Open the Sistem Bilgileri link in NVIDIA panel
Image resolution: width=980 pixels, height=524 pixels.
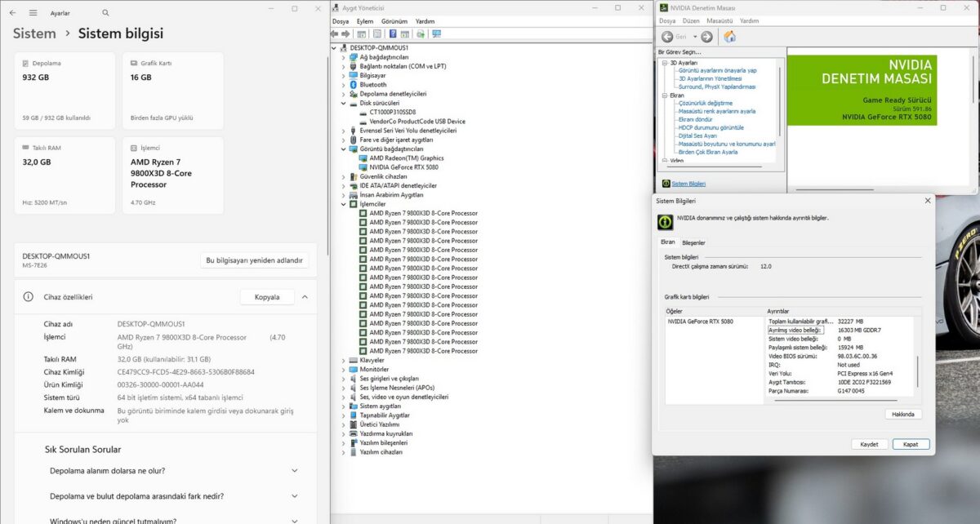point(688,184)
